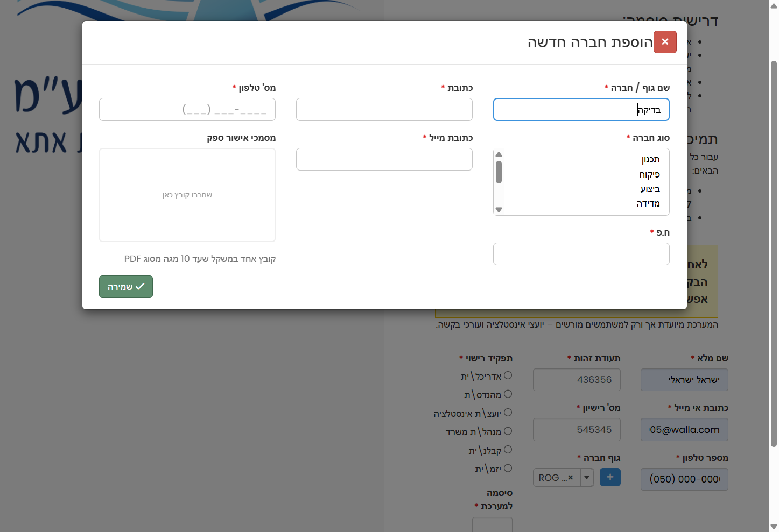779x532 pixels.
Task: Select ביצוע in company type list
Action: pos(650,189)
